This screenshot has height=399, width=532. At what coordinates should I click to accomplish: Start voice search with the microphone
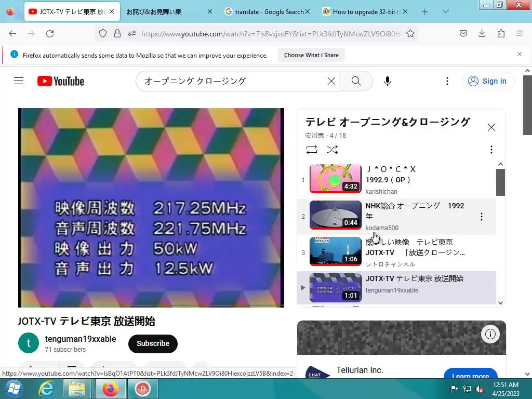point(388,81)
